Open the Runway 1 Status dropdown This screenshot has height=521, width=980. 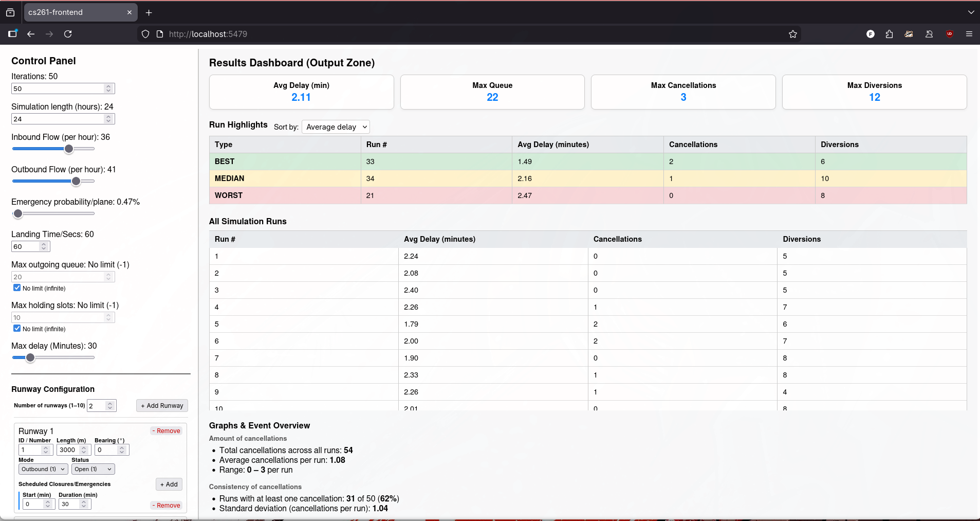click(x=93, y=469)
